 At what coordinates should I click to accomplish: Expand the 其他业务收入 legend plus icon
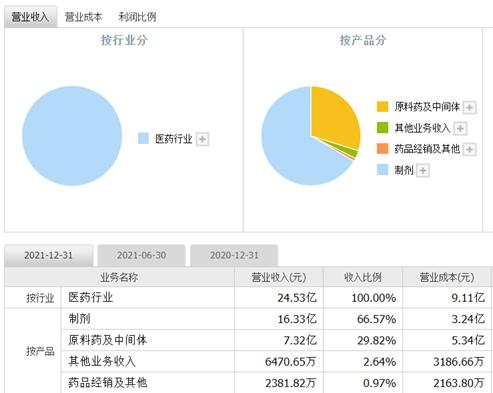pos(460,128)
